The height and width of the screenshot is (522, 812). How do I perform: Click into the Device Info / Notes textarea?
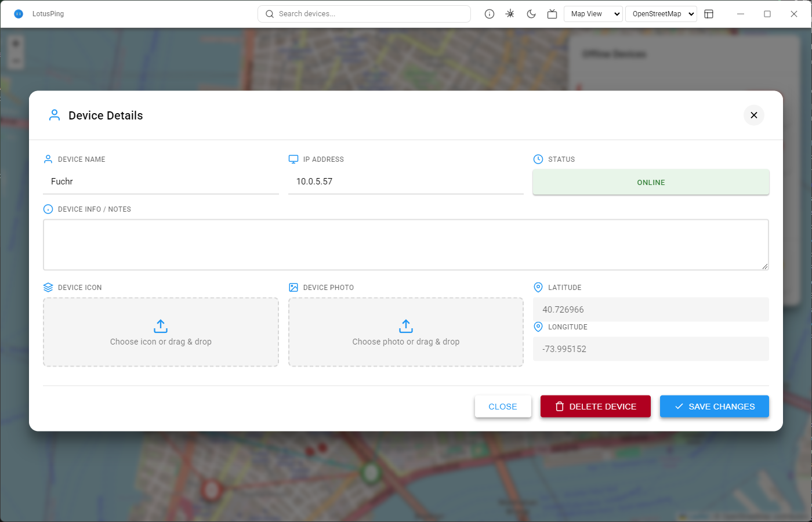coord(406,245)
